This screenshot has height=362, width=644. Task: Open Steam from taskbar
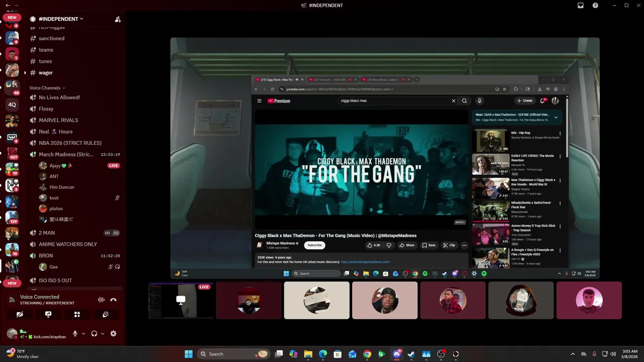point(412,354)
